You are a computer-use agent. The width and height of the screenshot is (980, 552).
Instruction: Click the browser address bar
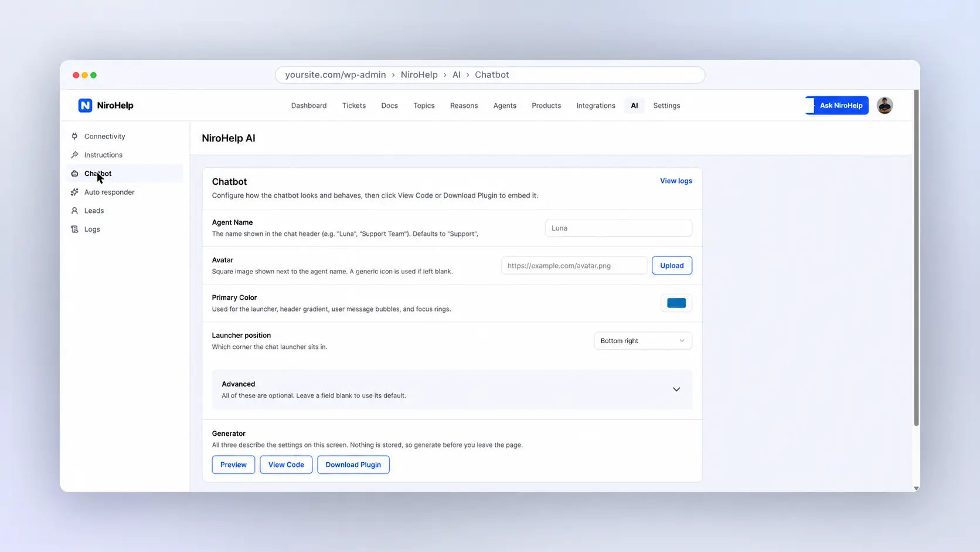click(490, 75)
